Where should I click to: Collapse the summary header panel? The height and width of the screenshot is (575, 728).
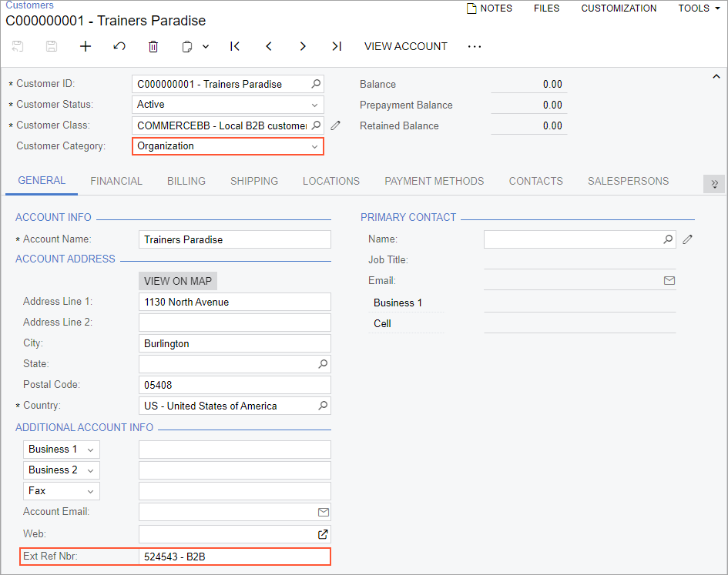716,77
